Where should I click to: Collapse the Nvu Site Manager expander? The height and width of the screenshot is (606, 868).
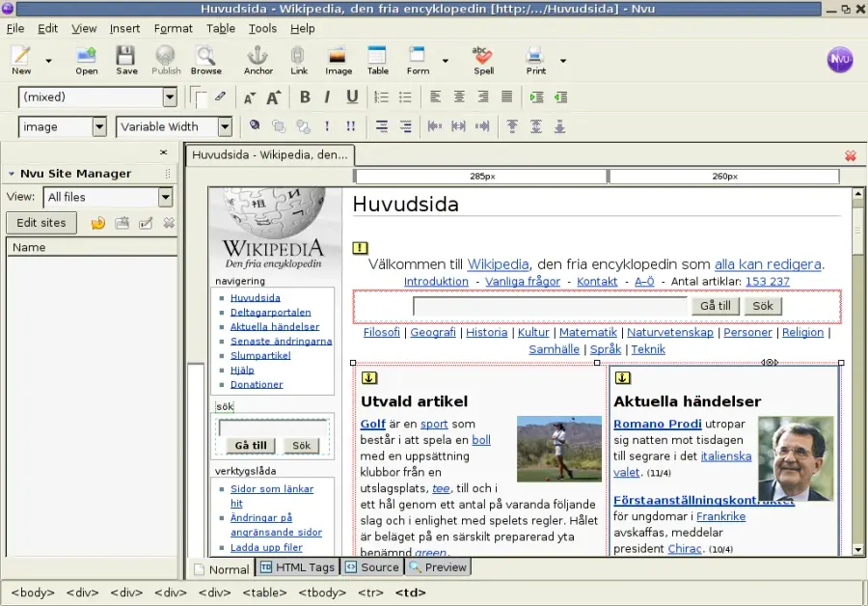(x=11, y=174)
